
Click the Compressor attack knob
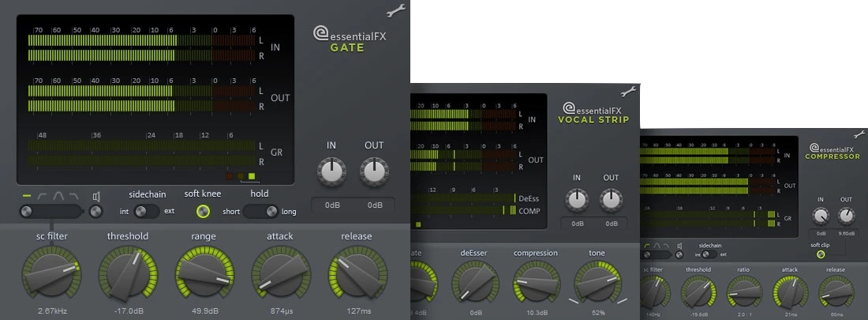tap(791, 292)
